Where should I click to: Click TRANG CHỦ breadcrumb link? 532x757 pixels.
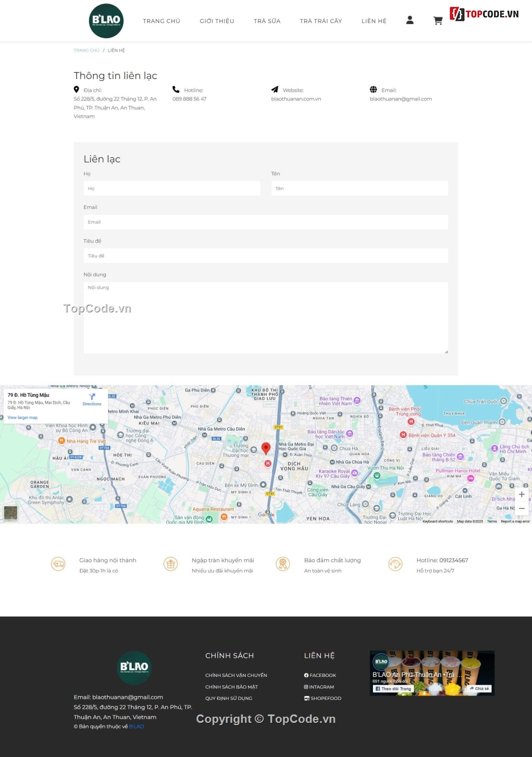(86, 50)
